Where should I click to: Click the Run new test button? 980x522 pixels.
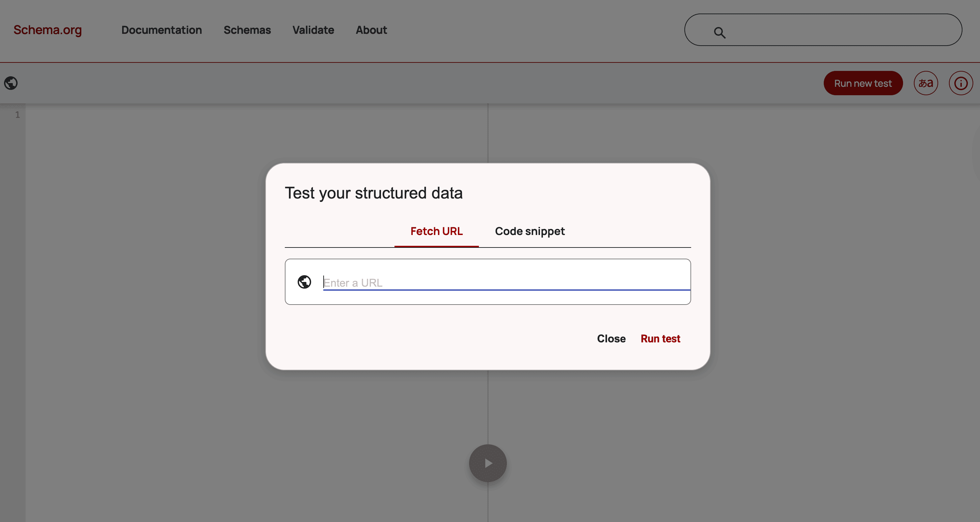863,83
